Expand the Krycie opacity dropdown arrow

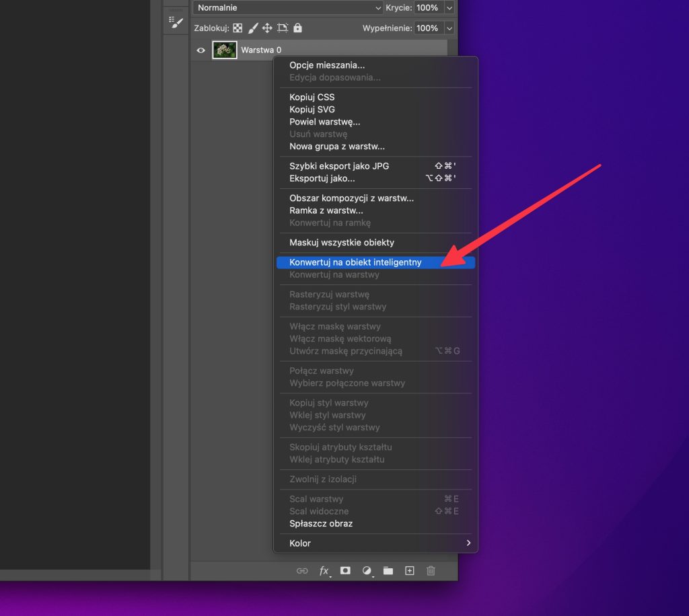pos(449,8)
